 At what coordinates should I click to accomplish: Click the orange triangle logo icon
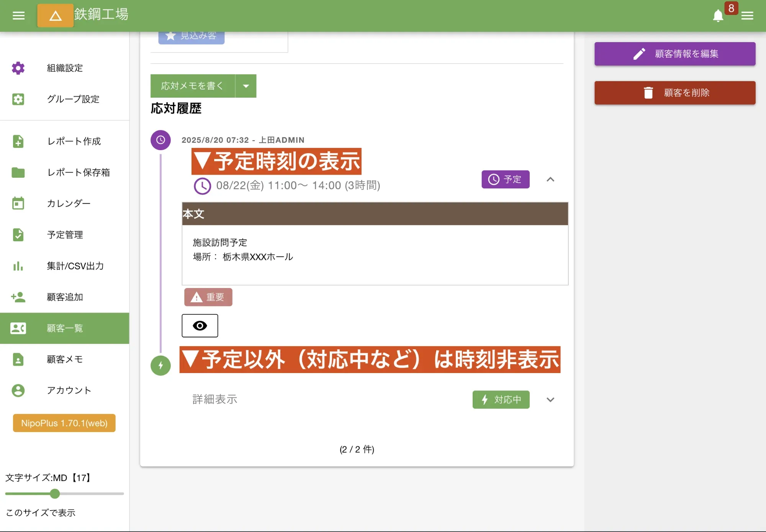(x=56, y=16)
